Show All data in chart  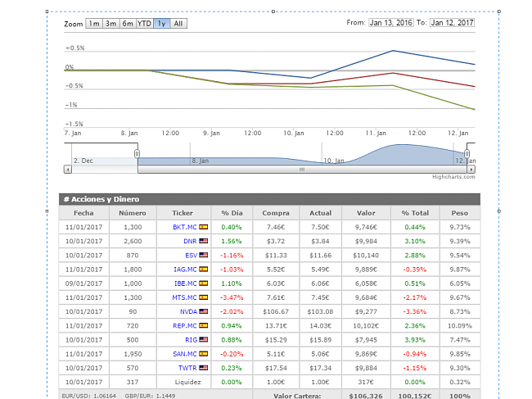(178, 24)
